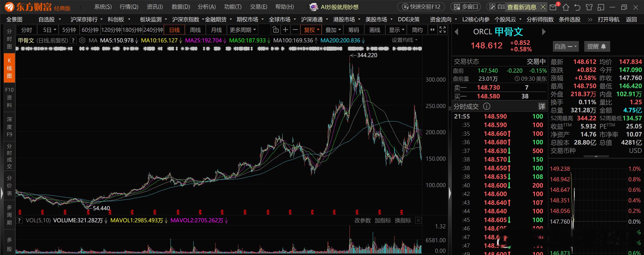Click the 详 detail button
This screenshot has width=644, height=255.
(x=542, y=107)
